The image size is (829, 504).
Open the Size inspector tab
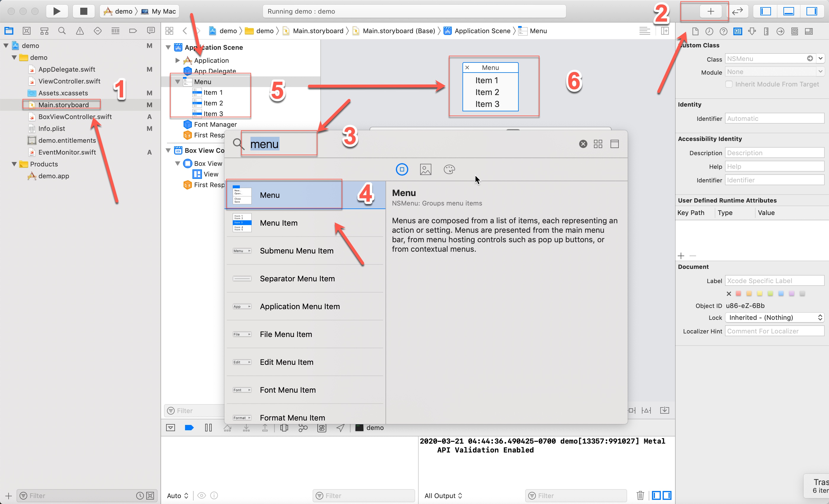[766, 31]
